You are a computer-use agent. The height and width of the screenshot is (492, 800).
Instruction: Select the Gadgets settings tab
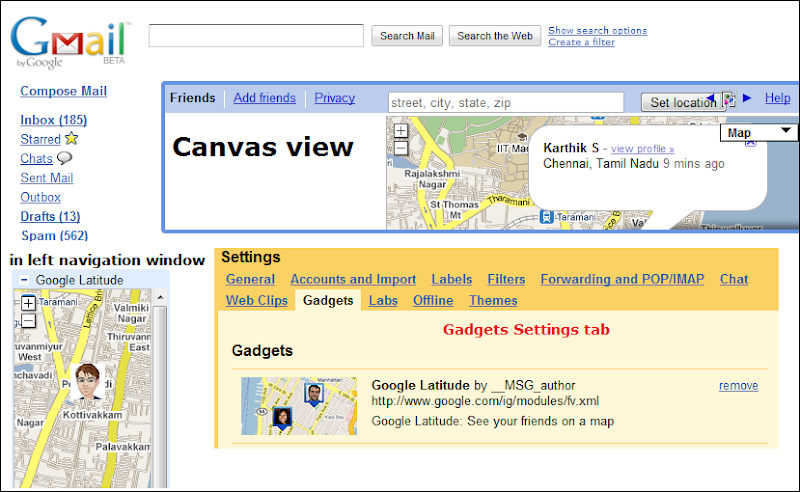point(328,301)
